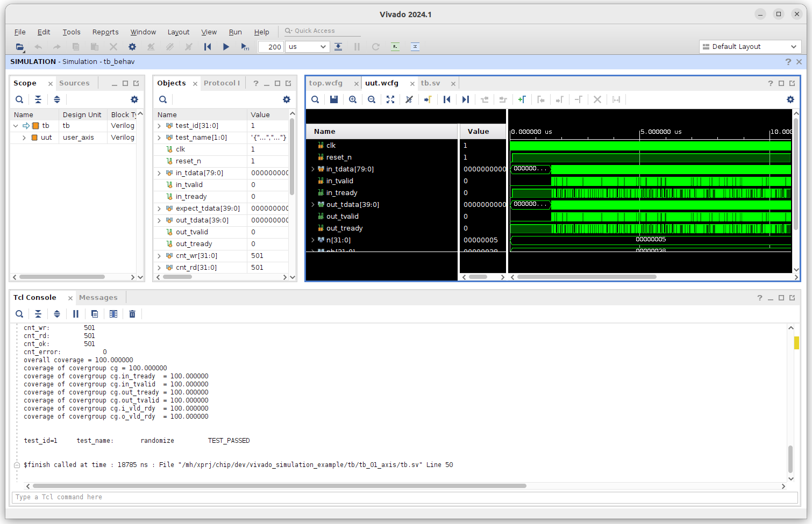Viewport: 812px width, 524px height.
Task: Add a marker in the waveform
Action: 522,99
